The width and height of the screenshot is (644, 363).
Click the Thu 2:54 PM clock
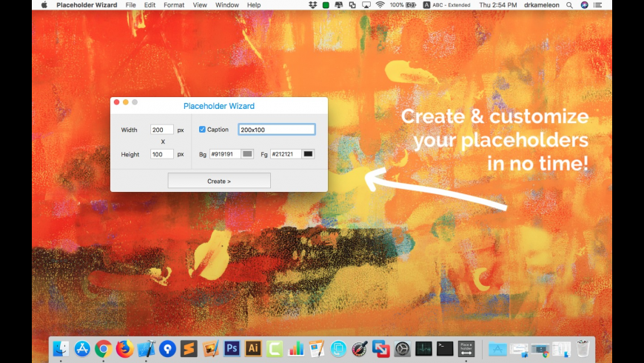coord(497,5)
